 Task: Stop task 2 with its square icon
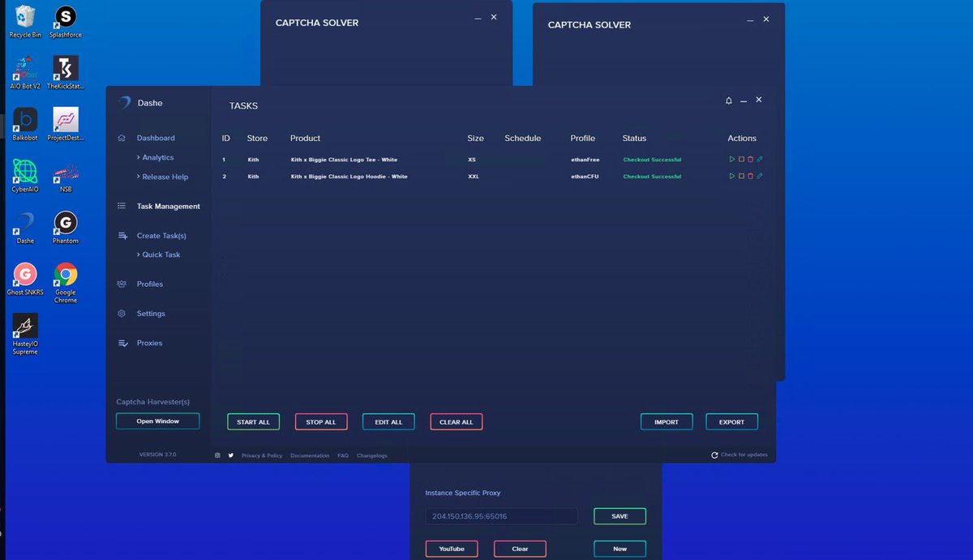pos(741,176)
